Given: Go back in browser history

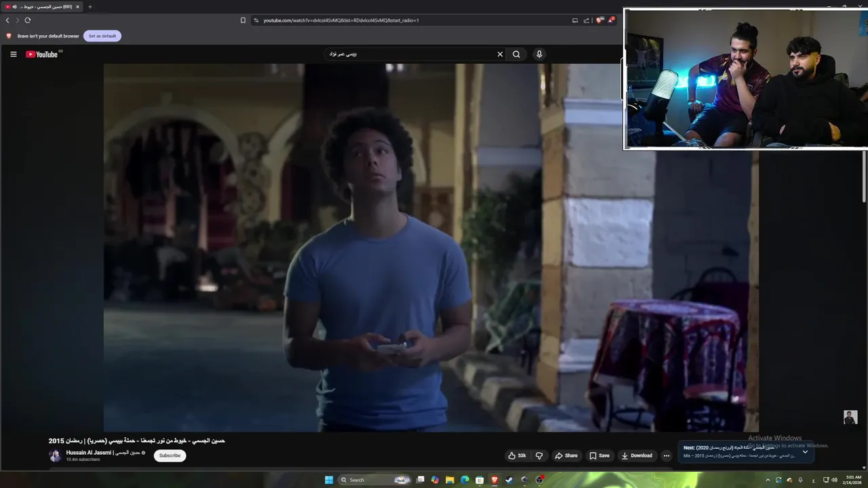Looking at the screenshot, I should pos(7,20).
